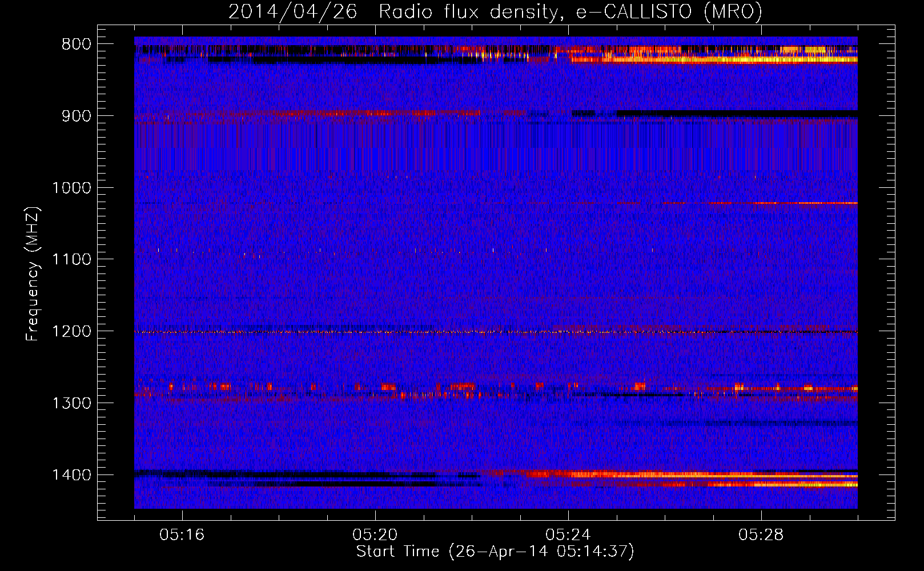This screenshot has width=924, height=571.
Task: Click the 05:28 time axis label
Action: [761, 535]
